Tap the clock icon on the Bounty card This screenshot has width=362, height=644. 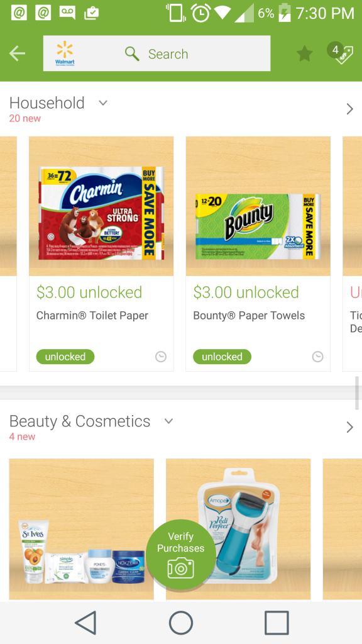317,357
